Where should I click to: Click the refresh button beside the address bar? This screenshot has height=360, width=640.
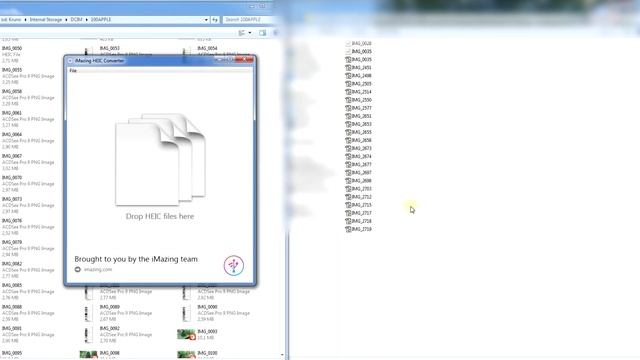[x=215, y=20]
